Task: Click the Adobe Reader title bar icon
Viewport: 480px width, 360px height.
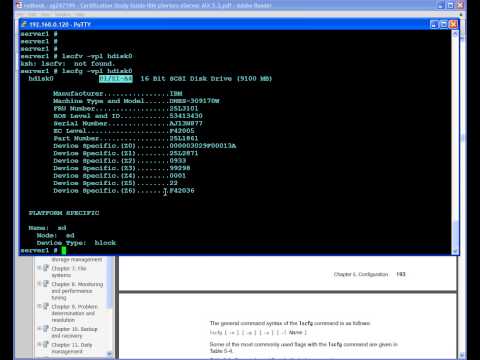Action: pos(19,5)
